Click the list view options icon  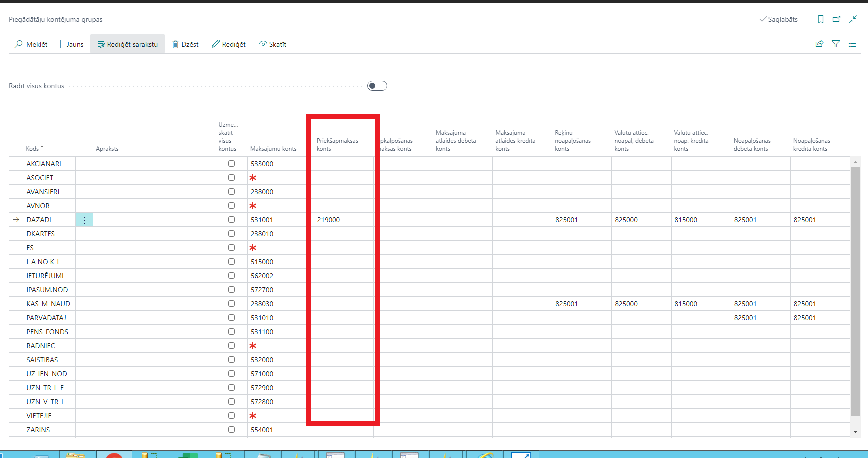(852, 44)
